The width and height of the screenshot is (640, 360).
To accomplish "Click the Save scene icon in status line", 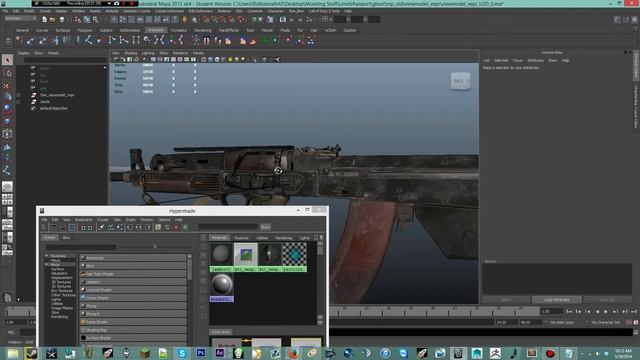I will coord(62,19).
